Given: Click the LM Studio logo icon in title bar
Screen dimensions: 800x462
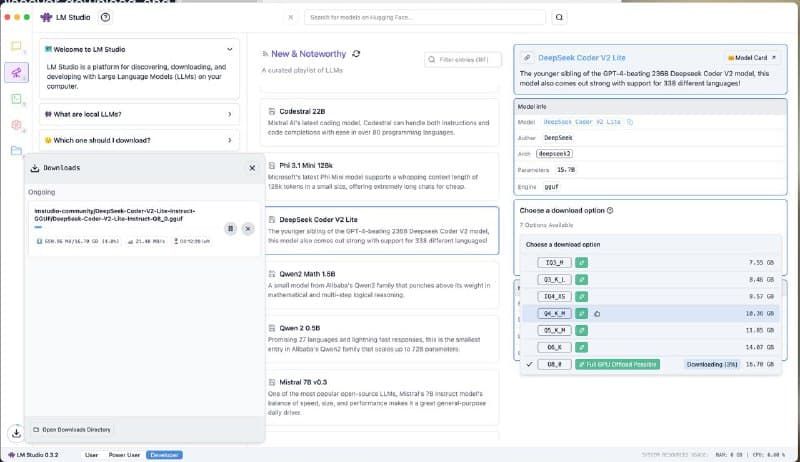Looking at the screenshot, I should coord(46,17).
